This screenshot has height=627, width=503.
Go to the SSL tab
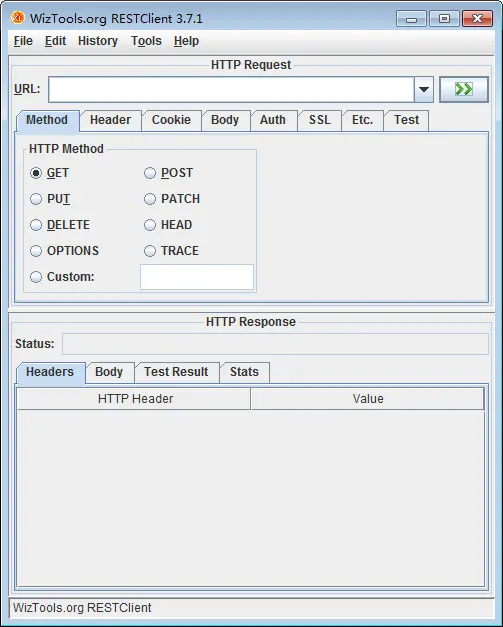pyautogui.click(x=319, y=120)
